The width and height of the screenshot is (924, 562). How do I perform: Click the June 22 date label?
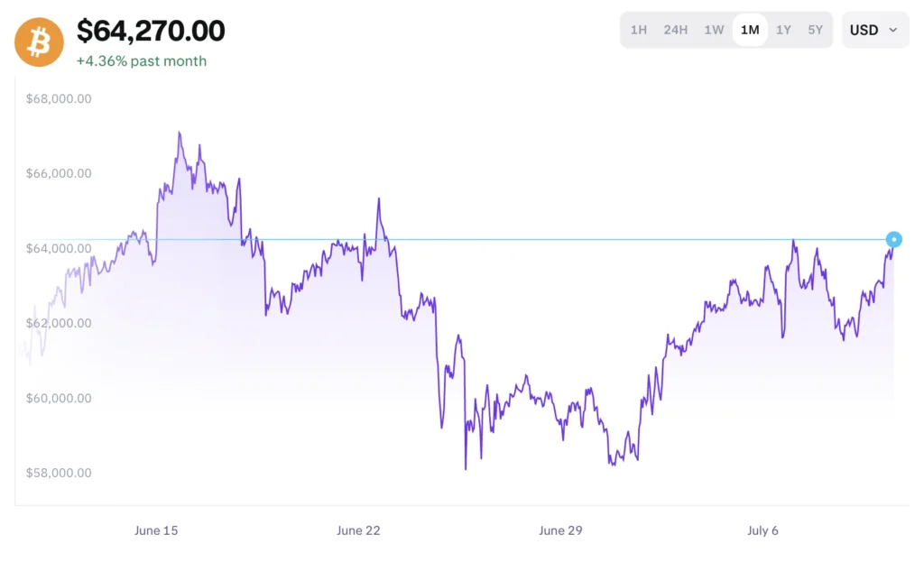click(x=358, y=530)
